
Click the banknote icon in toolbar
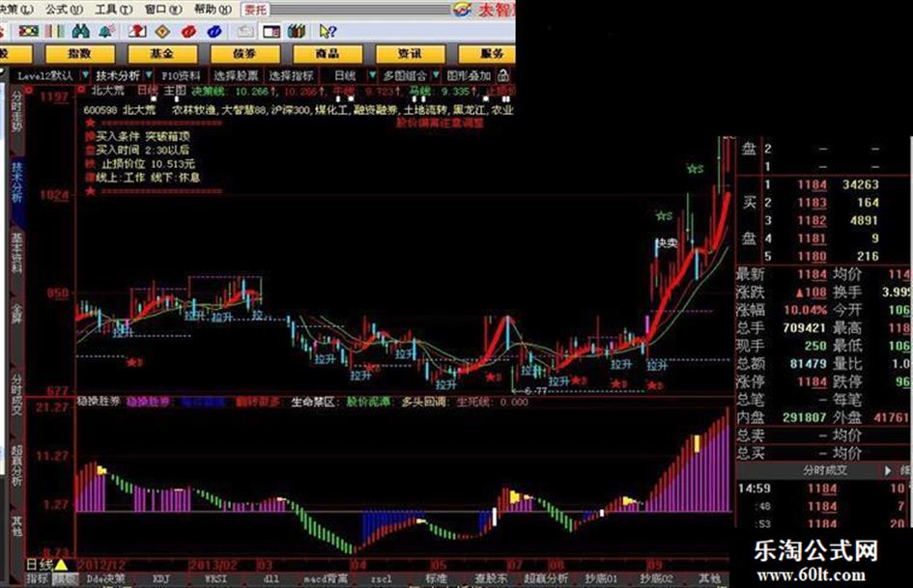tap(29, 31)
